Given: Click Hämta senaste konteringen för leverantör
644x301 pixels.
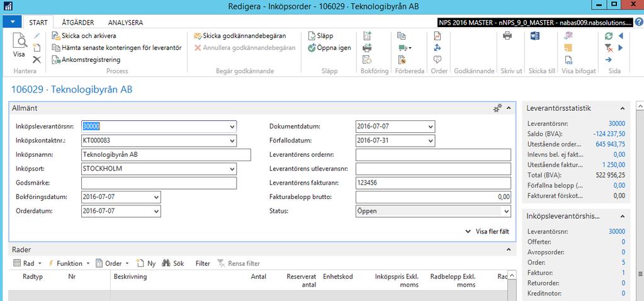Looking at the screenshot, I should (116, 48).
